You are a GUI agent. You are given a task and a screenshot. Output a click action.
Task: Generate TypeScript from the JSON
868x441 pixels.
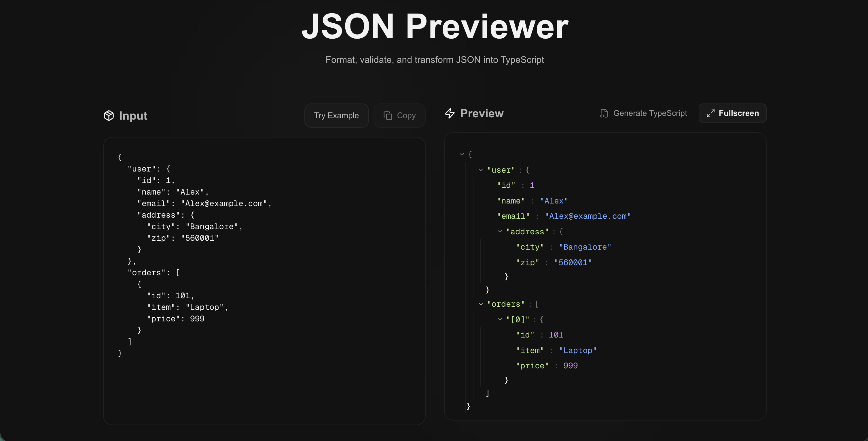pos(643,113)
